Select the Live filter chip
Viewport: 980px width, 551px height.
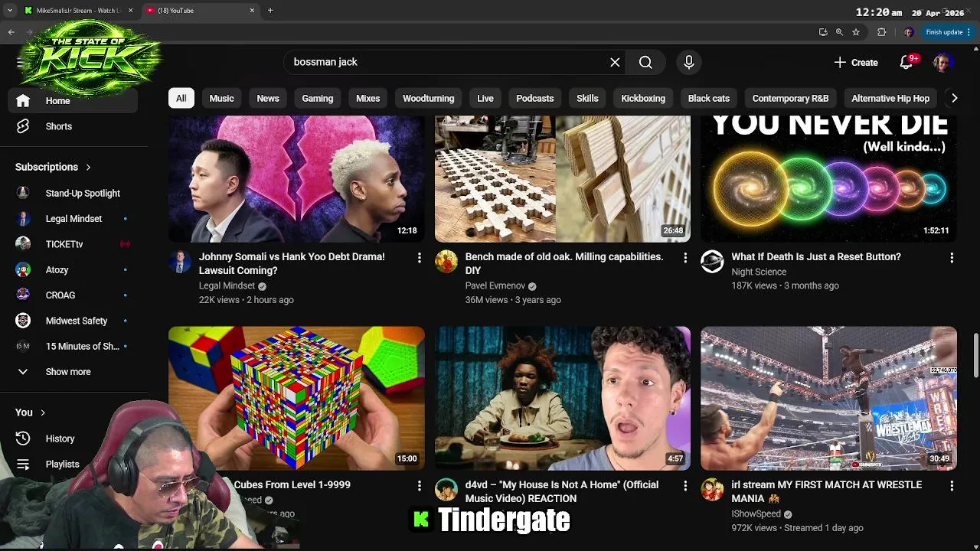(485, 98)
